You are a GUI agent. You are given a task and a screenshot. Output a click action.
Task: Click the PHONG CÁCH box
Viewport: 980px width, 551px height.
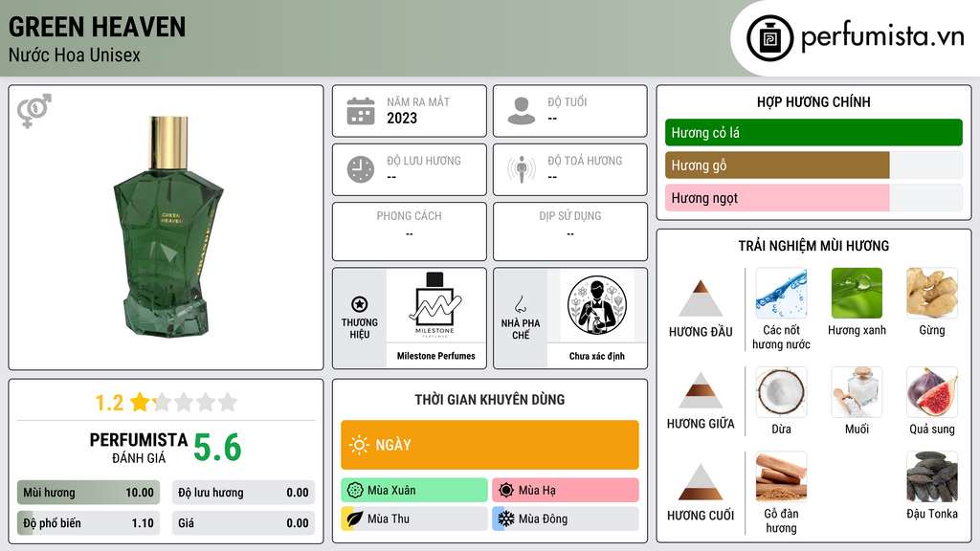point(410,231)
